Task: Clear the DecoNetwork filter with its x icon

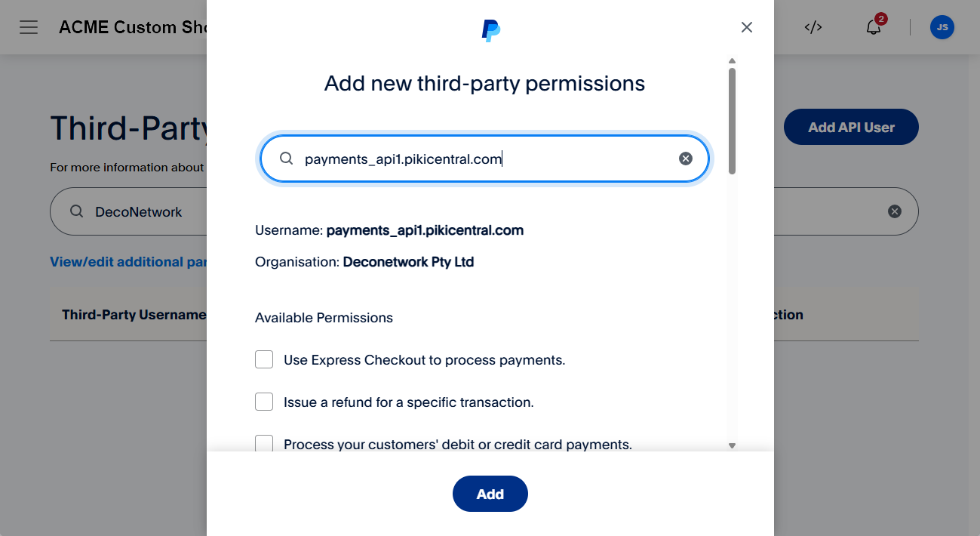Action: [x=895, y=211]
